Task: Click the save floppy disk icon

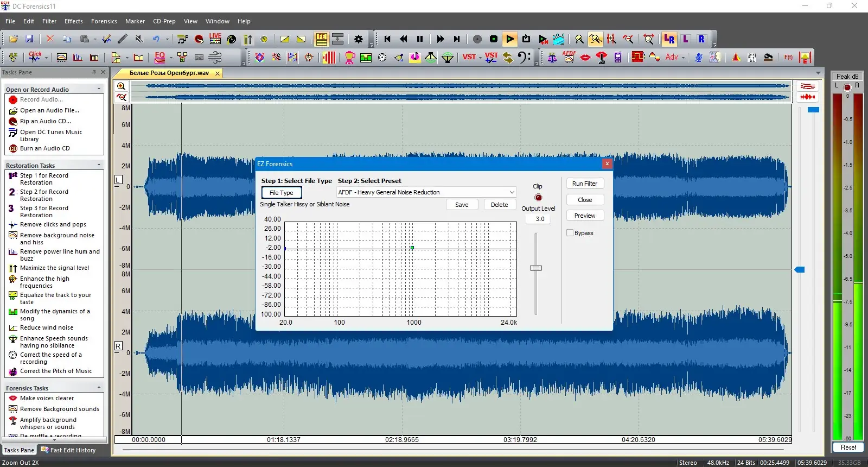Action: 29,39
